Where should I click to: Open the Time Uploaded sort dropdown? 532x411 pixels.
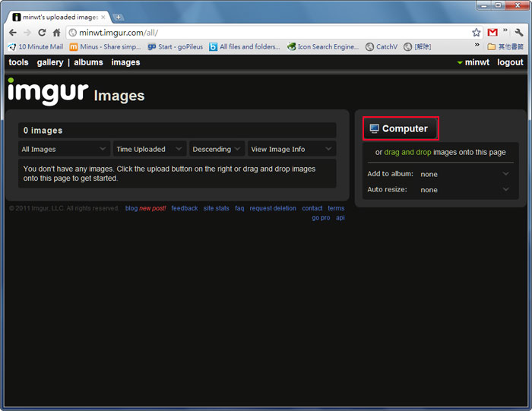click(x=150, y=149)
